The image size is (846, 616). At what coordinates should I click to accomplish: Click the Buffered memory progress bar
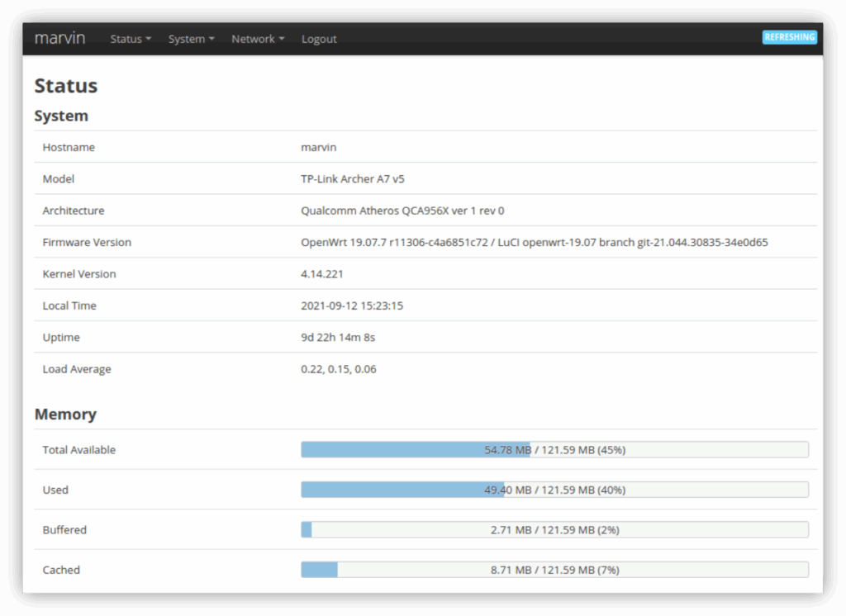[x=554, y=530]
